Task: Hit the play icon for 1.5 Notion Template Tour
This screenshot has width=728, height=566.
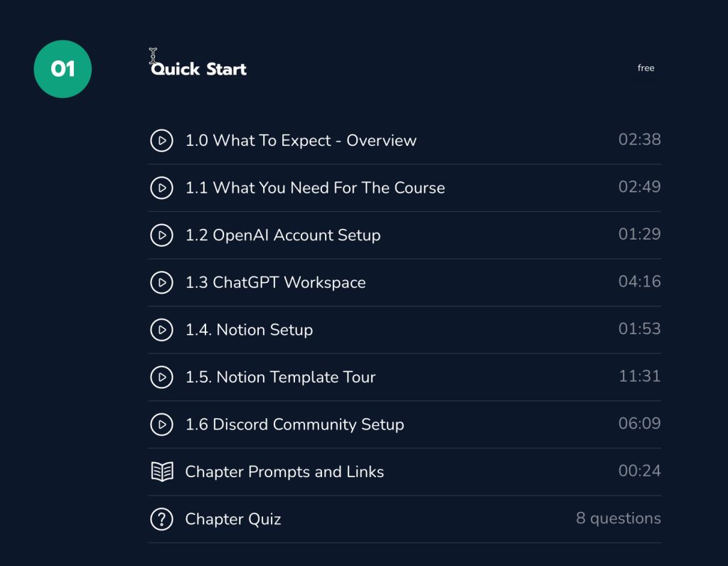Action: (161, 377)
